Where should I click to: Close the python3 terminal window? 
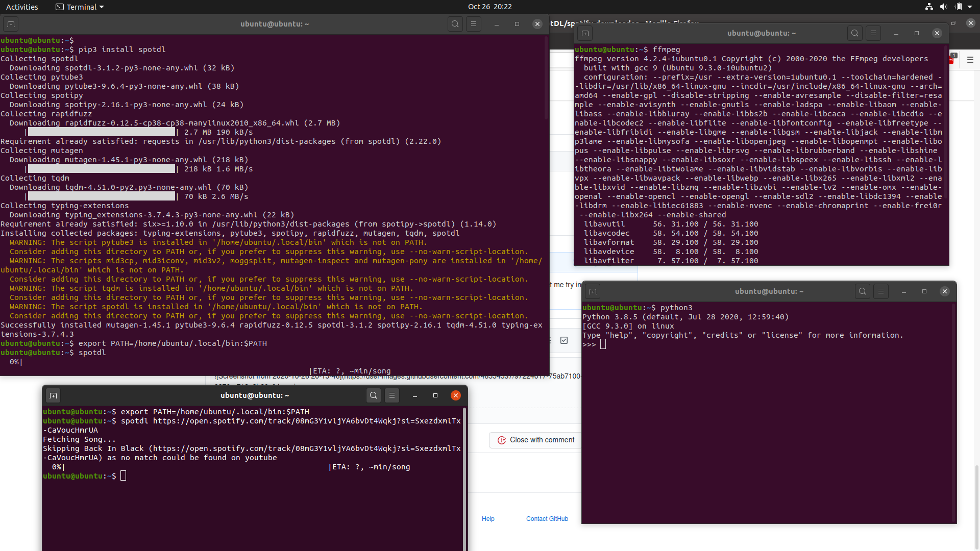945,291
